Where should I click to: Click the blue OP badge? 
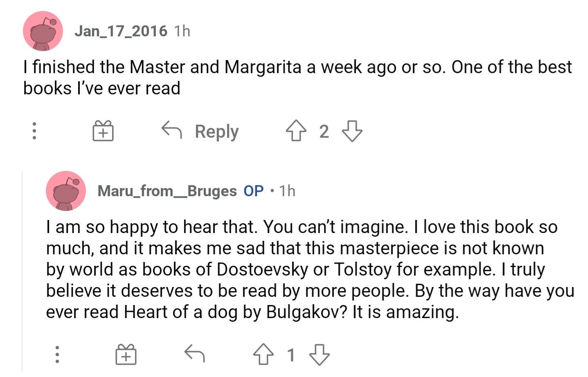(x=254, y=191)
